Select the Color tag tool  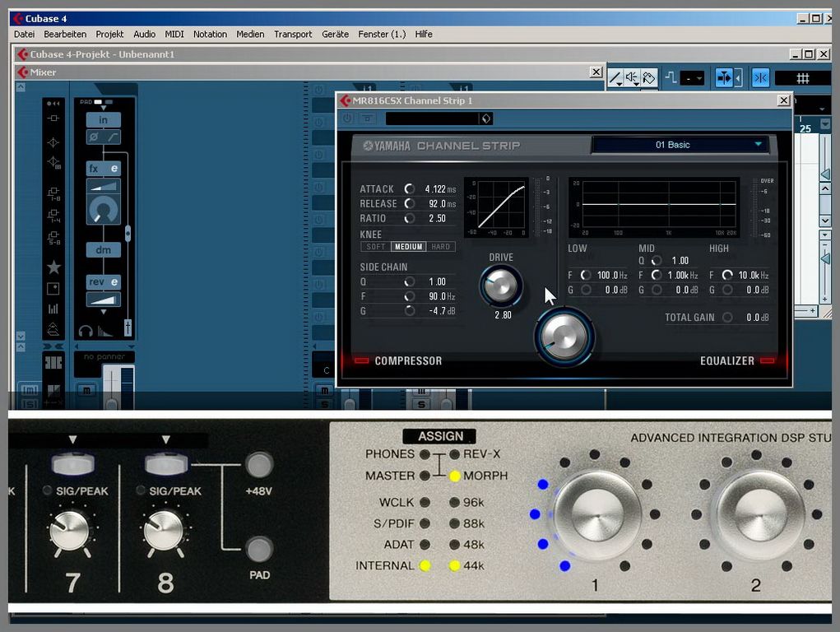649,78
